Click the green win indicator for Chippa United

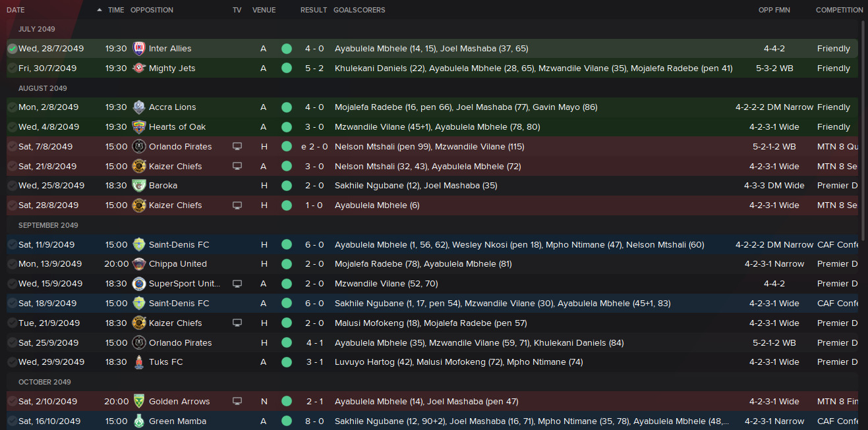pos(286,263)
